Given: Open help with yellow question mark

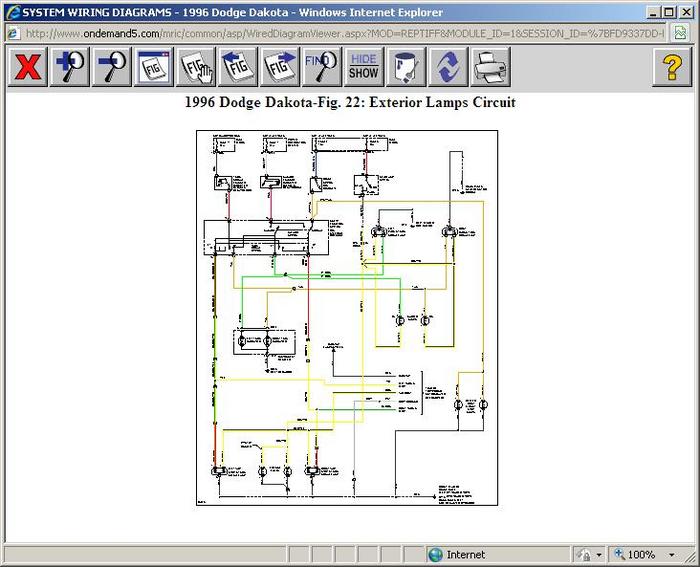Looking at the screenshot, I should click(672, 67).
